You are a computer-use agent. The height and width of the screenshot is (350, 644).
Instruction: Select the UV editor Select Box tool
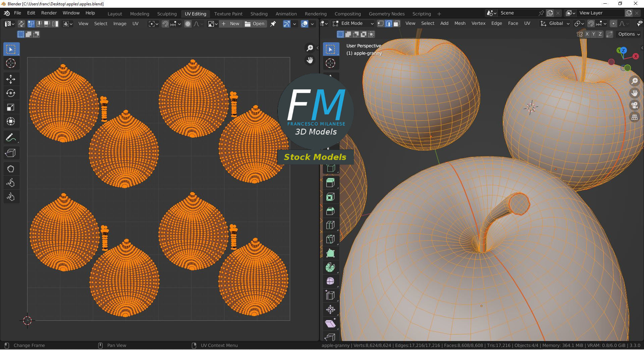[x=11, y=49]
